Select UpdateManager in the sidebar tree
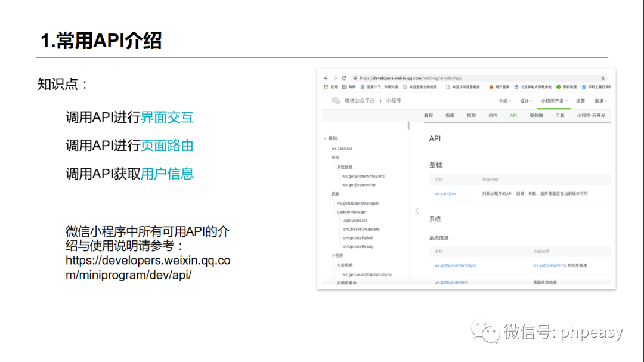Screen dimensions: 644x362 (352, 212)
